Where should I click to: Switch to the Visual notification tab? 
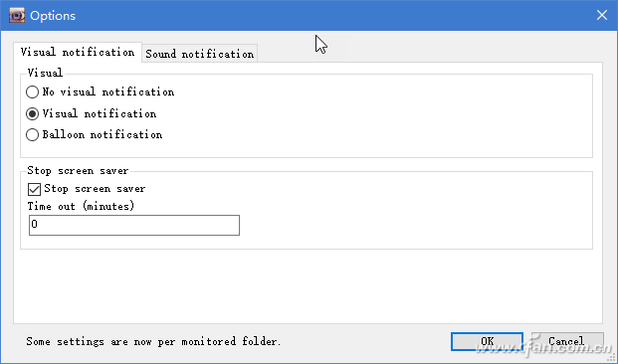(x=78, y=53)
